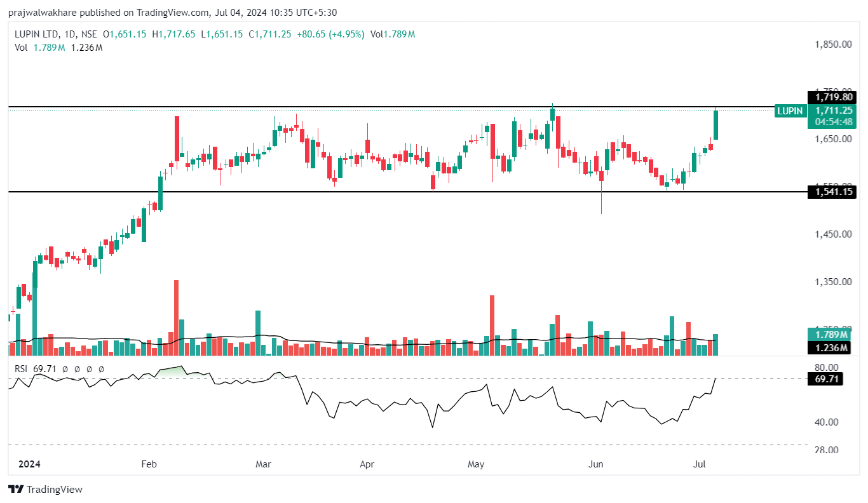Click the TradingView logo icon
The width and height of the screenshot is (868, 503).
[x=16, y=489]
